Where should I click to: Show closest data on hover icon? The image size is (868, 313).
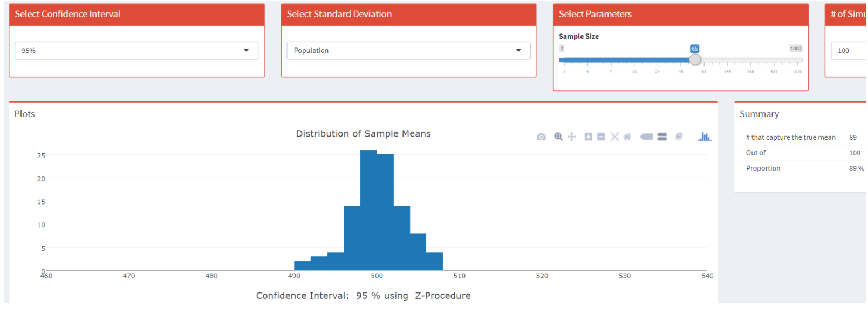point(646,137)
